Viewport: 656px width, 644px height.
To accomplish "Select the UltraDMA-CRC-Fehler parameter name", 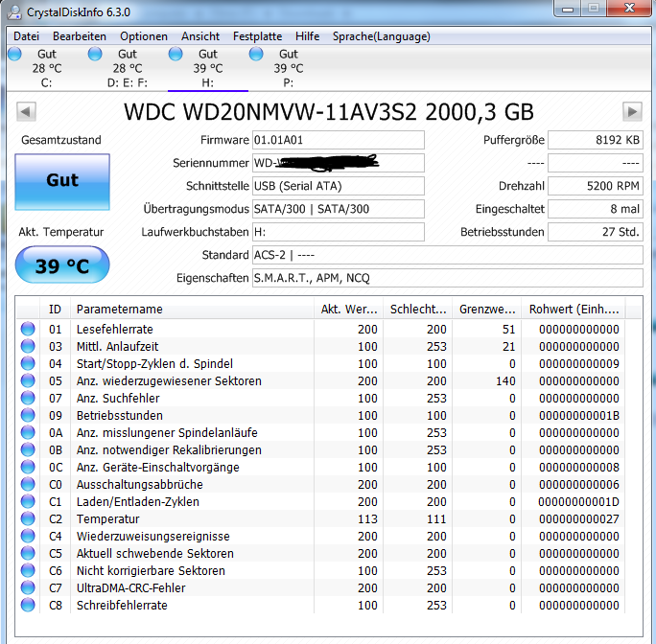I will (x=131, y=588).
